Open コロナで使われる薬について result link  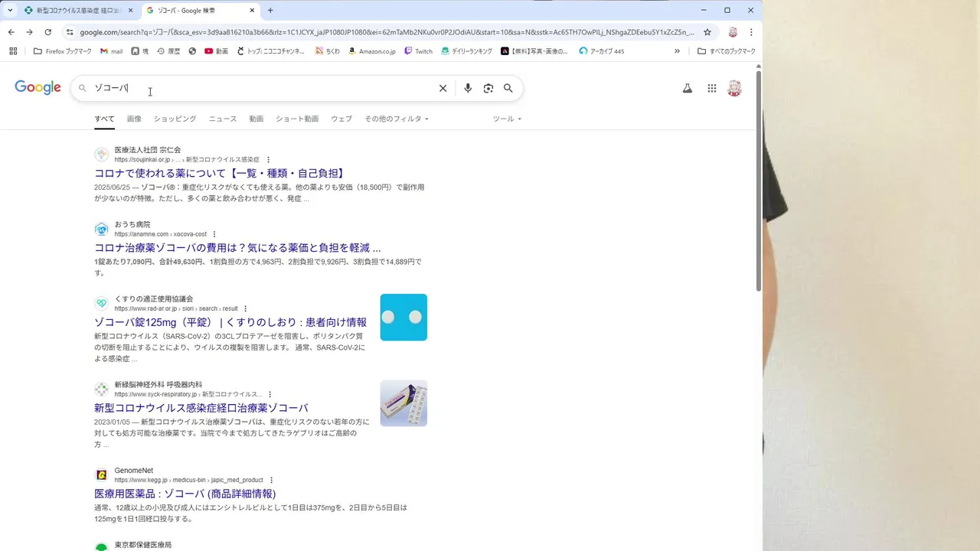tap(220, 174)
